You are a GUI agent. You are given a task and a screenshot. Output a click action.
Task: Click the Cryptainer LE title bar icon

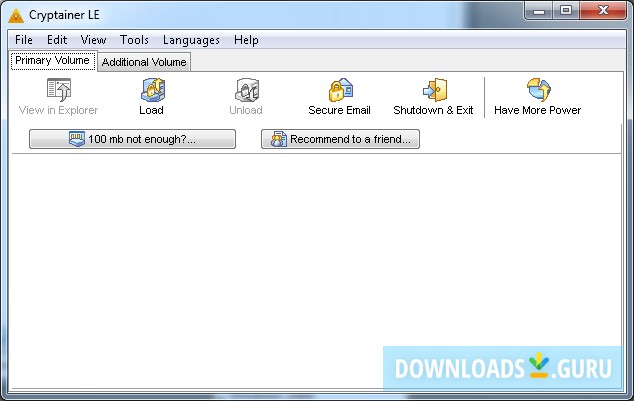coord(16,15)
